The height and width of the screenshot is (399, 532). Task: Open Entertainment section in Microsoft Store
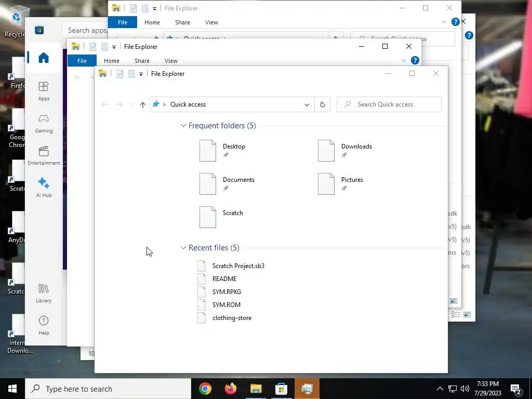(44, 155)
